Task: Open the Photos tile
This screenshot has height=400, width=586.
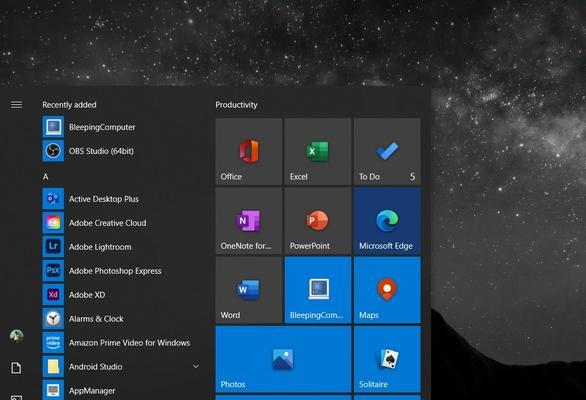Action: pos(283,359)
